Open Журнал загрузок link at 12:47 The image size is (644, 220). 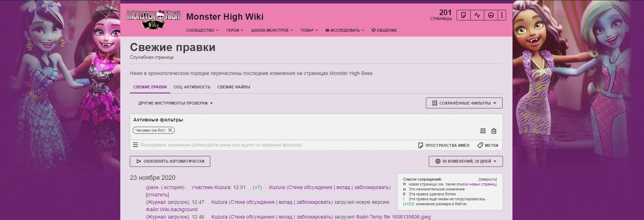[167, 202]
